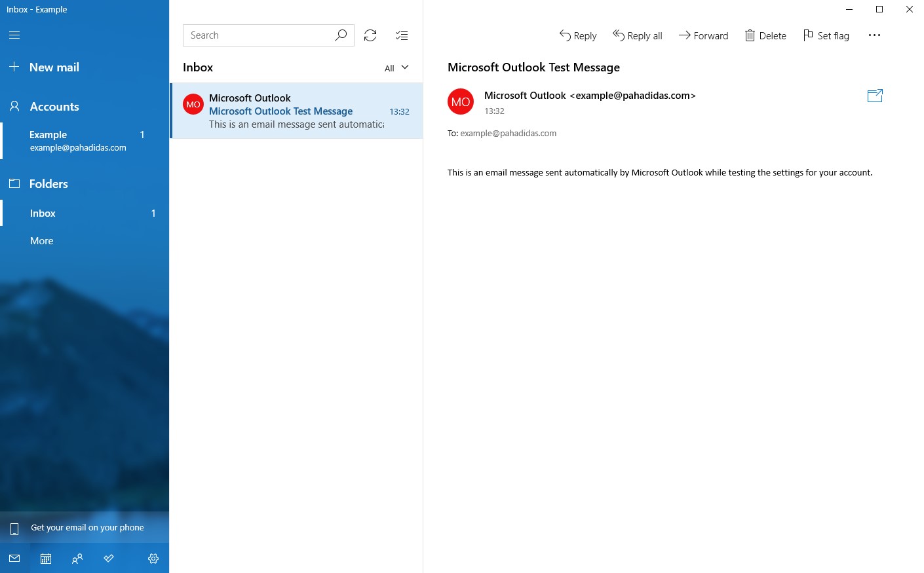Switch to the Inbox folder
This screenshot has height=573, width=924.
(x=43, y=213)
